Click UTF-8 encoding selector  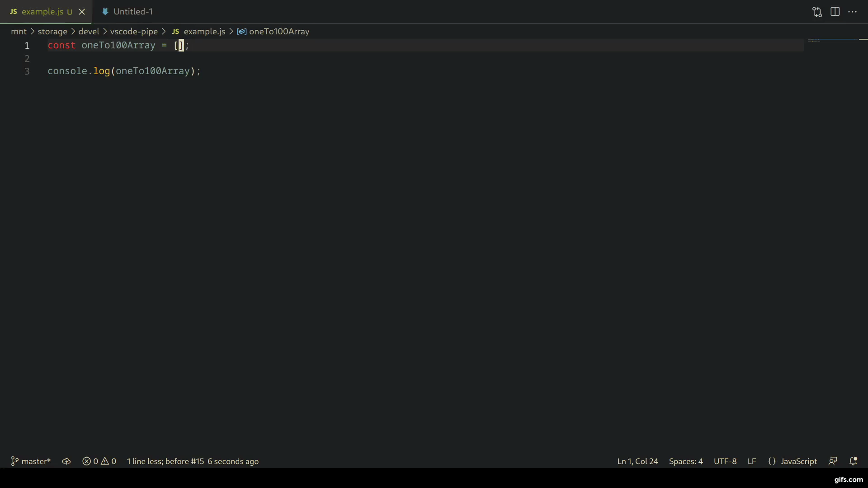(x=725, y=461)
